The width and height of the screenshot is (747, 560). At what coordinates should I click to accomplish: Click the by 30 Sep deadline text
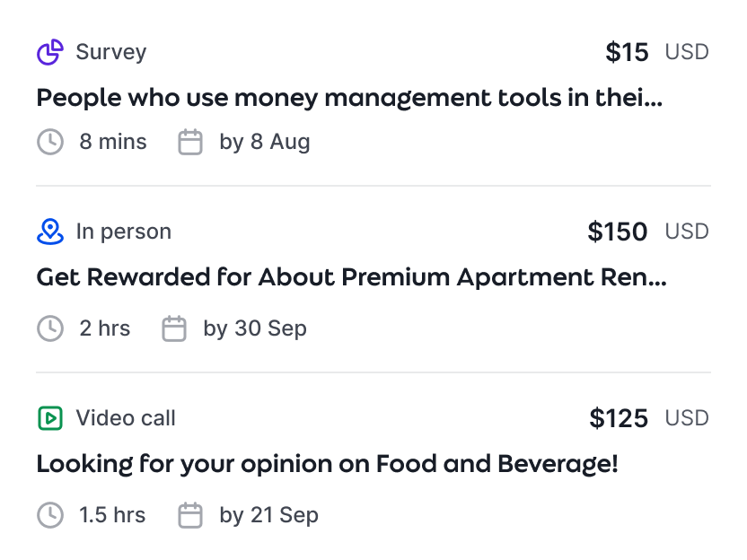[255, 328]
